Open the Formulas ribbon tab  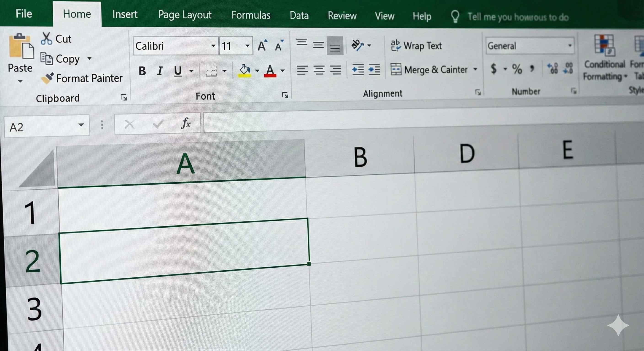[x=251, y=15]
